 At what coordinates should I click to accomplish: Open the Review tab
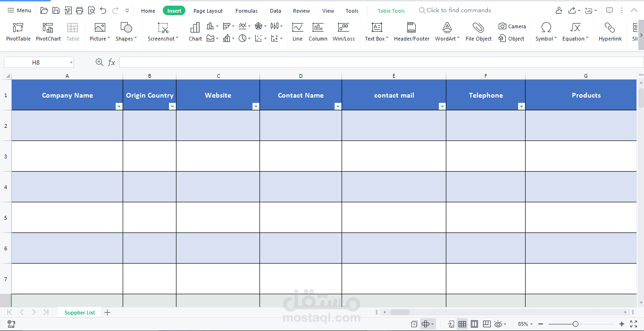[x=301, y=11]
